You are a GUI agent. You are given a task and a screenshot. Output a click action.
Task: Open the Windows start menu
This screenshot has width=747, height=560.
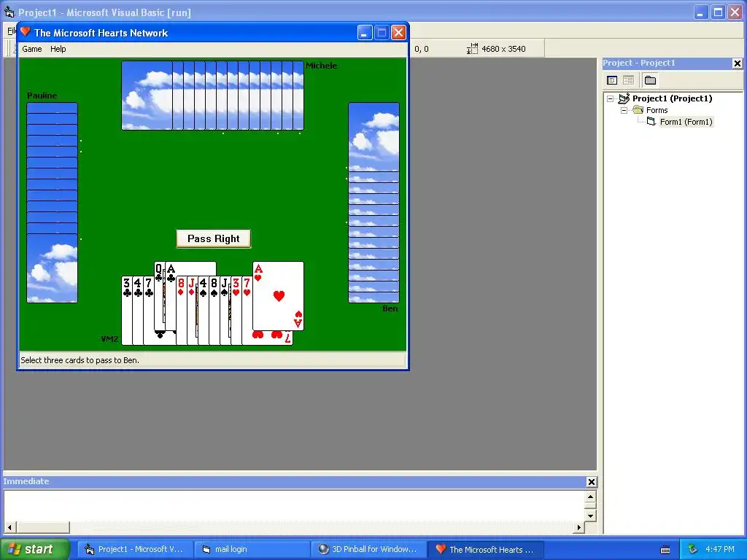(34, 550)
